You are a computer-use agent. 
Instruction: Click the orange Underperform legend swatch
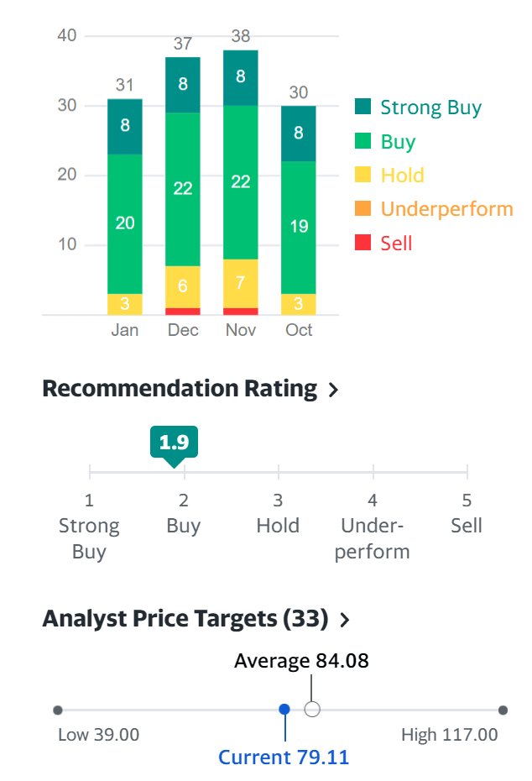[x=362, y=209]
